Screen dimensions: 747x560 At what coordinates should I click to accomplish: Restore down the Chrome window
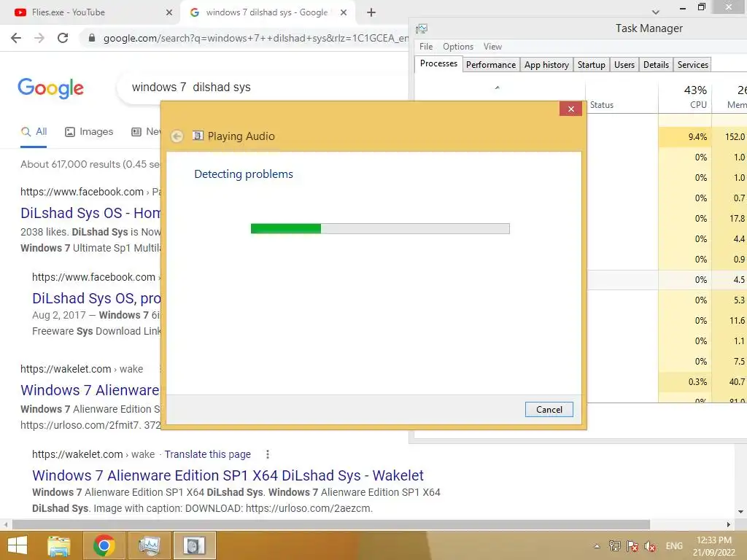tap(701, 7)
